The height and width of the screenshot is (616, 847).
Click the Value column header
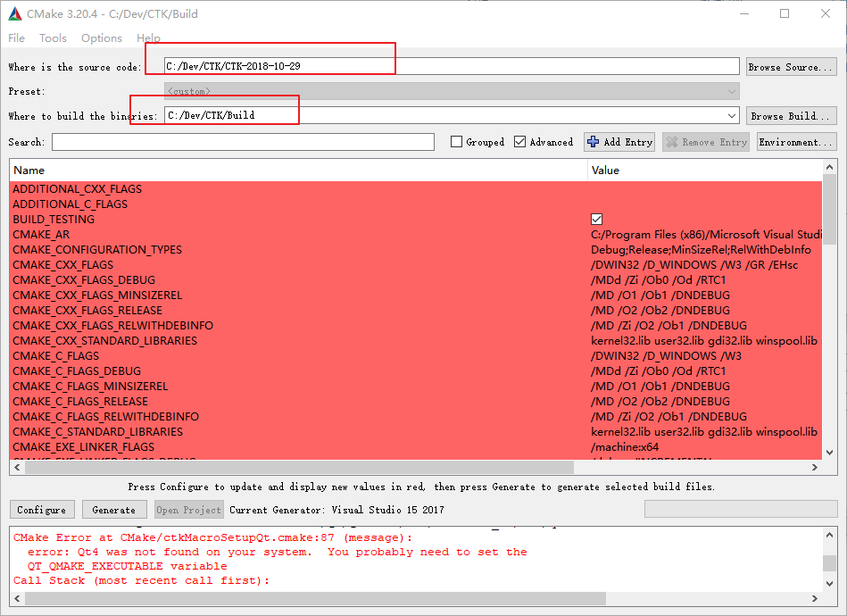pos(704,171)
